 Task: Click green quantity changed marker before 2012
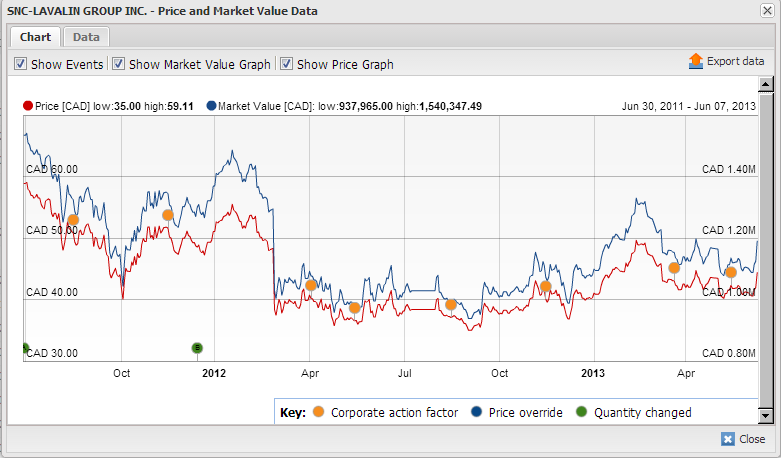197,348
